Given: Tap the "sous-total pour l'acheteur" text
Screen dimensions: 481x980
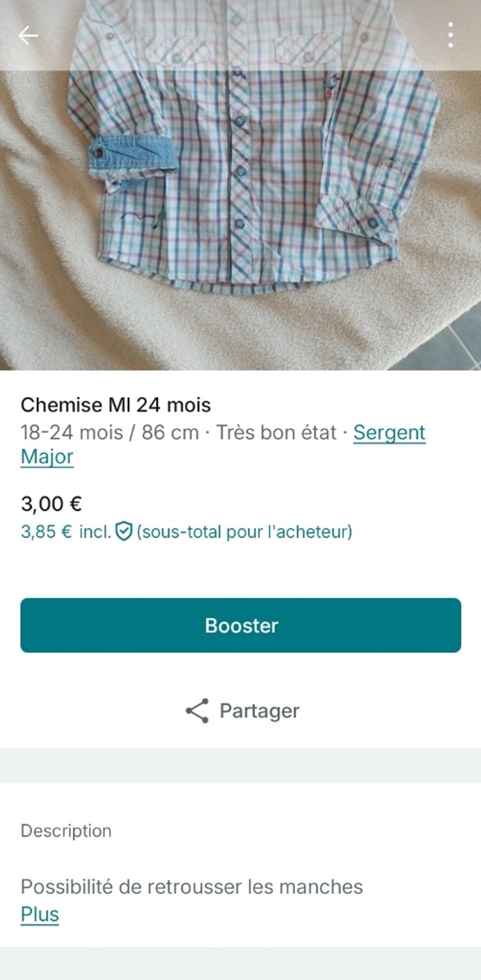Looking at the screenshot, I should (x=244, y=531).
